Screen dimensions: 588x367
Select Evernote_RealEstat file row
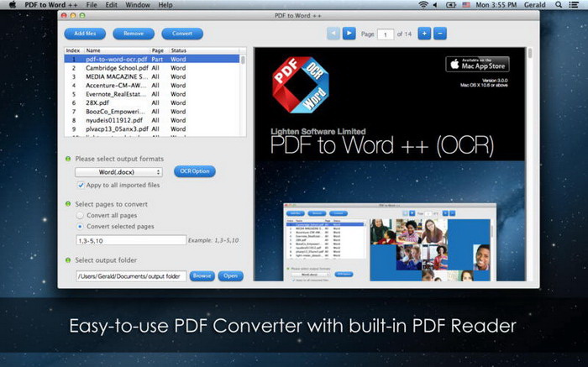(152, 94)
